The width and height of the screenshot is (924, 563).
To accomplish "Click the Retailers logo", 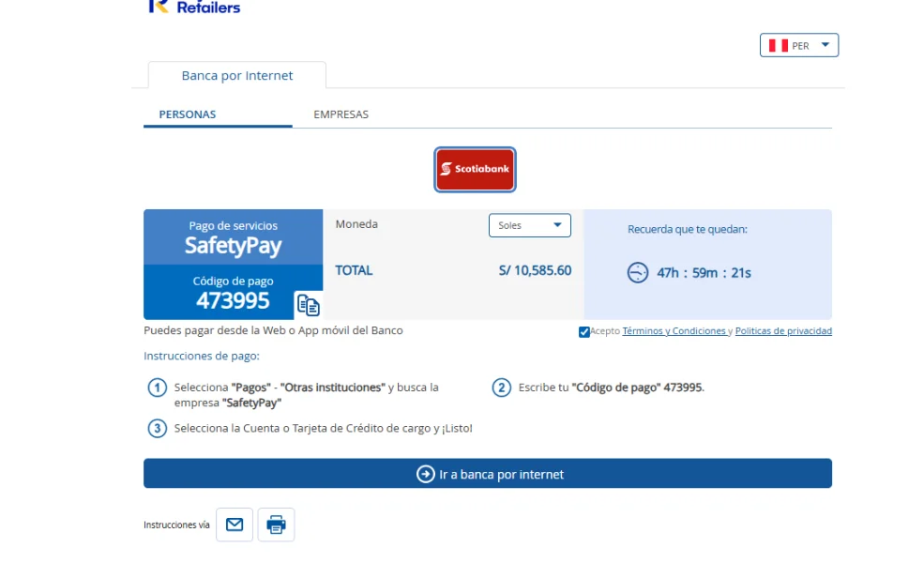I will click(195, 7).
